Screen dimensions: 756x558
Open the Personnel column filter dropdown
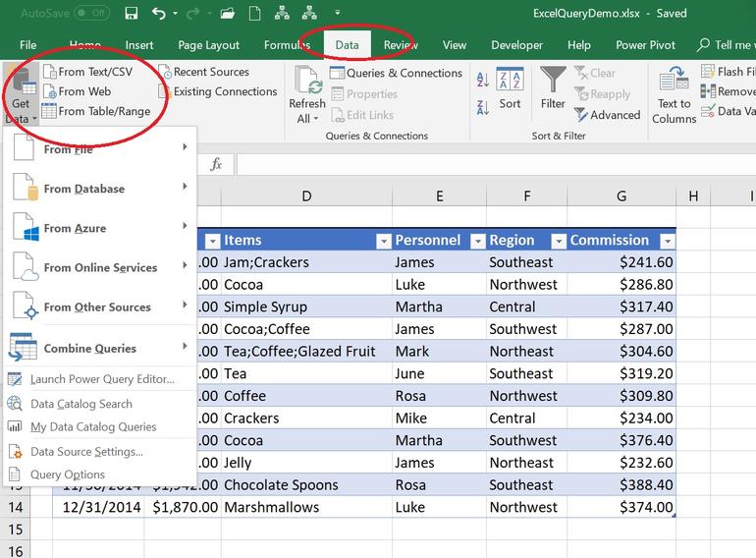477,241
